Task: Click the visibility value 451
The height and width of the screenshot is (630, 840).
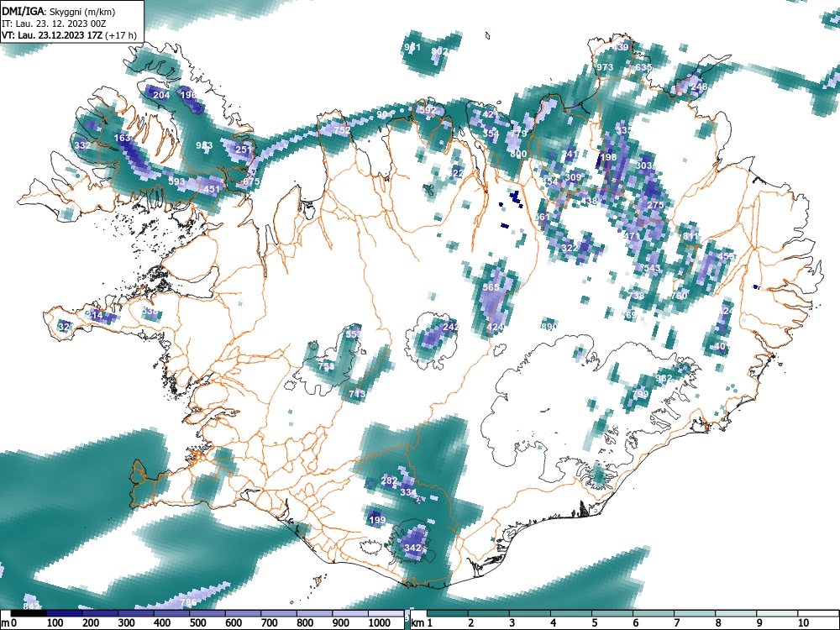Action: [x=212, y=189]
